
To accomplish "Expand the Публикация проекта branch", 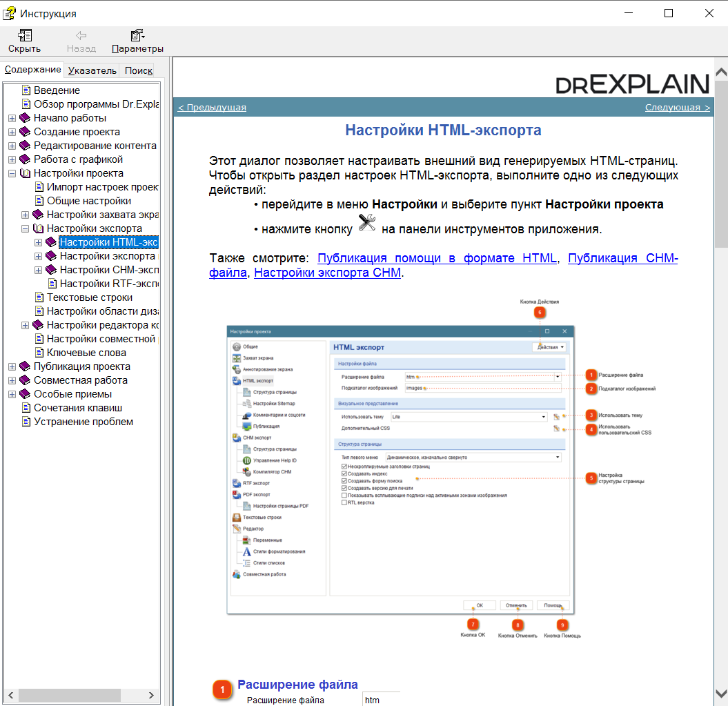I will click(12, 367).
